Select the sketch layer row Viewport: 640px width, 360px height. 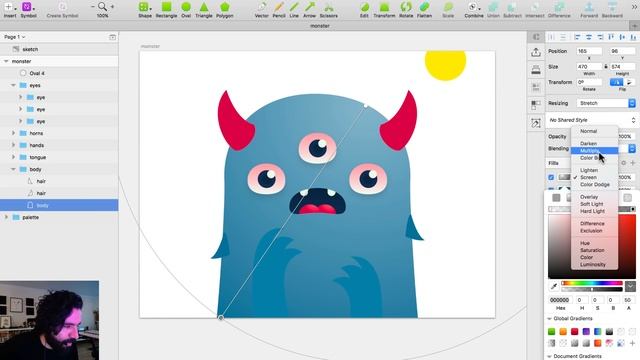pyautogui.click(x=59, y=49)
